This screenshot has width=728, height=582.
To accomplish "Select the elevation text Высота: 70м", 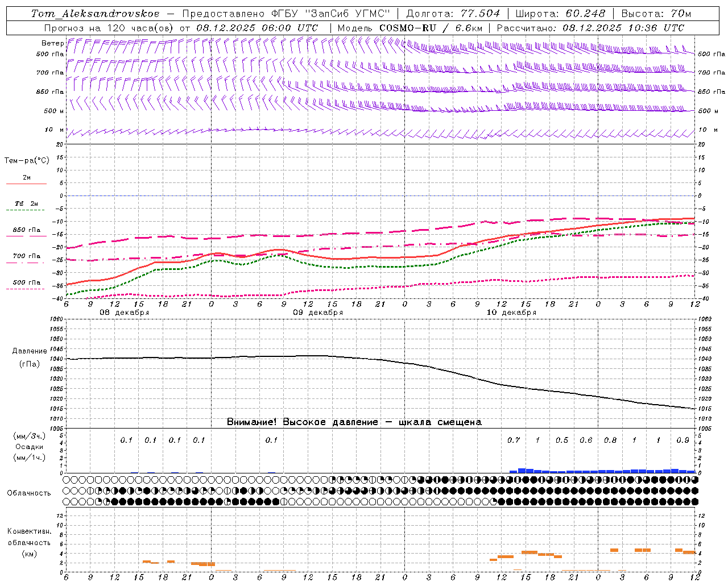I will 656,14.
